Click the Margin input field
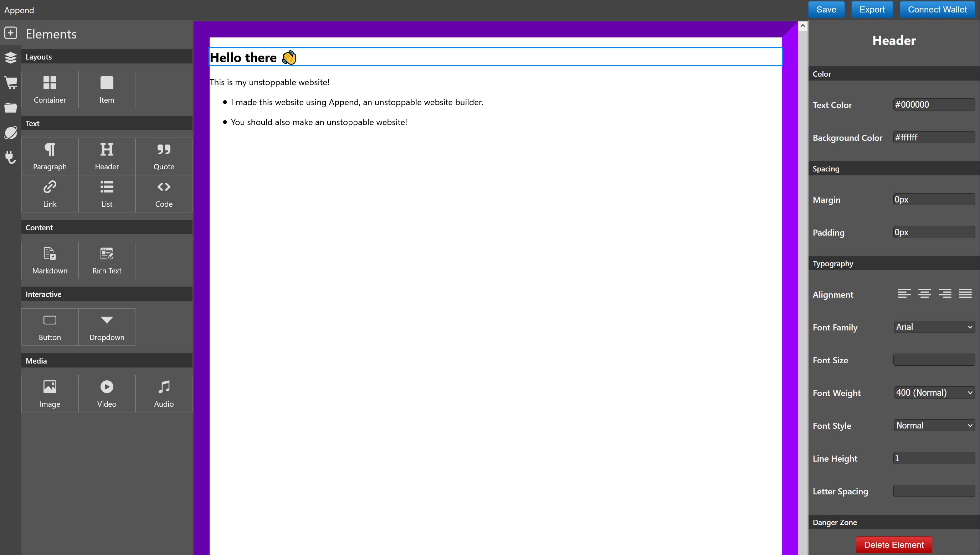Viewport: 980px width, 555px height. click(934, 199)
